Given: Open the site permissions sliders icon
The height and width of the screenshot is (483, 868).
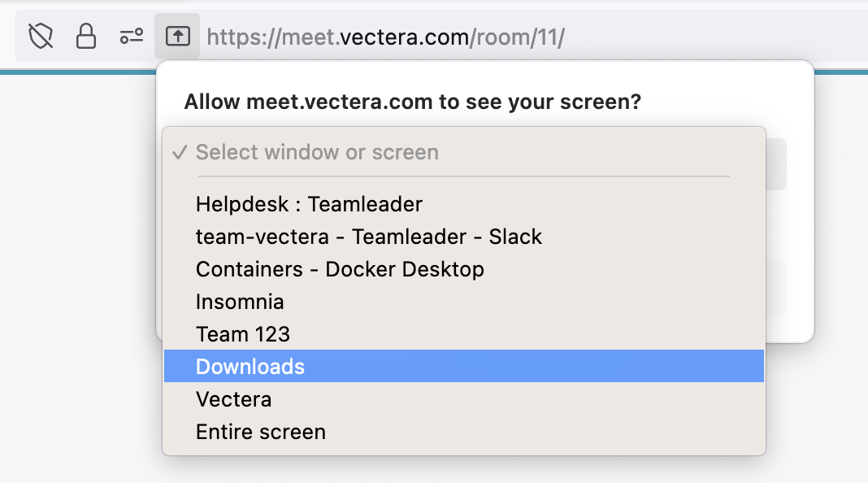Looking at the screenshot, I should coord(132,37).
